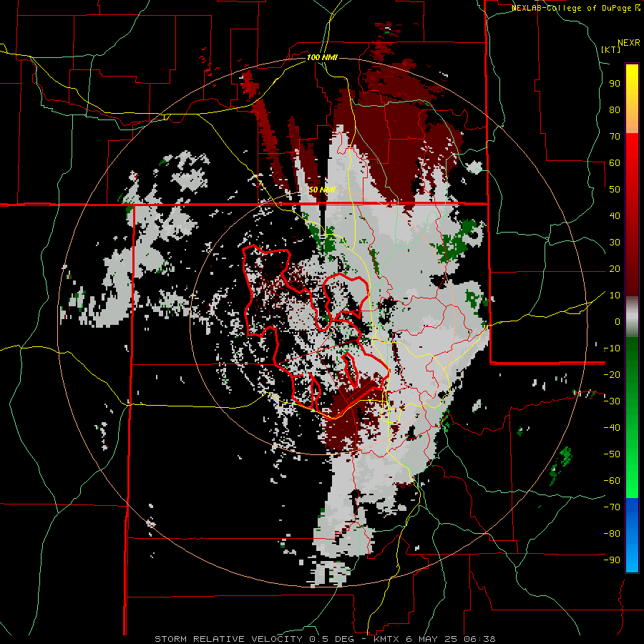Click the 50 NMI range ring label
The width and height of the screenshot is (644, 644).
[321, 190]
